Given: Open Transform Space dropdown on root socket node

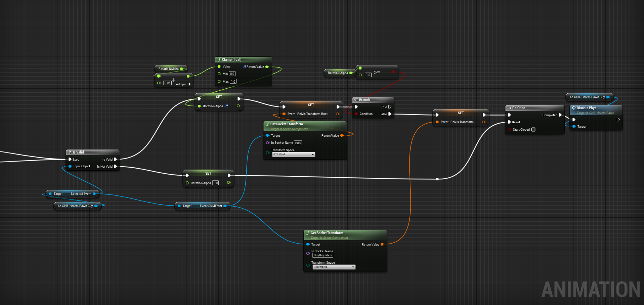Looking at the screenshot, I should [x=294, y=155].
